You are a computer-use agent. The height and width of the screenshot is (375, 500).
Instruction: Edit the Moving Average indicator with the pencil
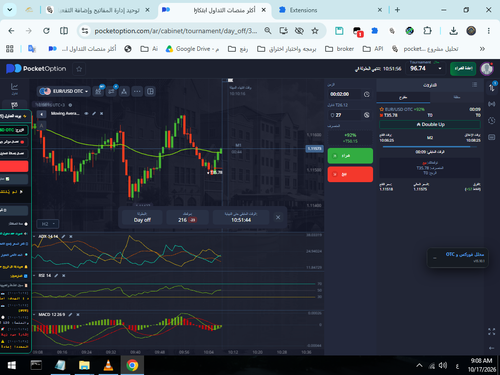(x=94, y=114)
